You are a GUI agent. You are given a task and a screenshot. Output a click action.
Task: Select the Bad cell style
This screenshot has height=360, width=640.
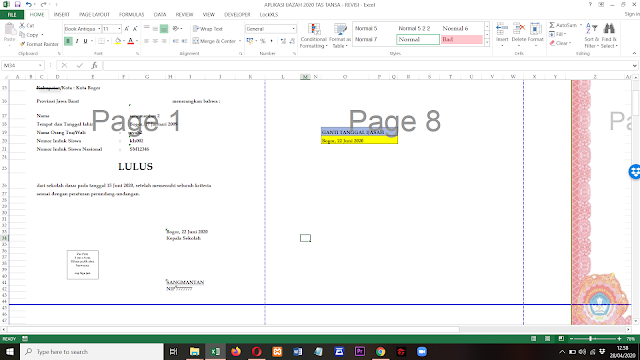[x=462, y=40]
